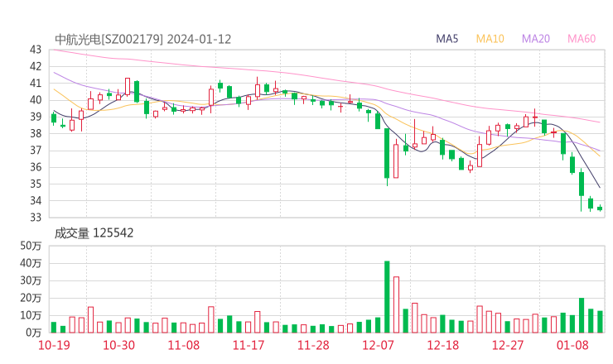Image resolution: width=613 pixels, height=364 pixels.
Task: Select the 10-19 date on the x-axis
Action: pos(54,345)
